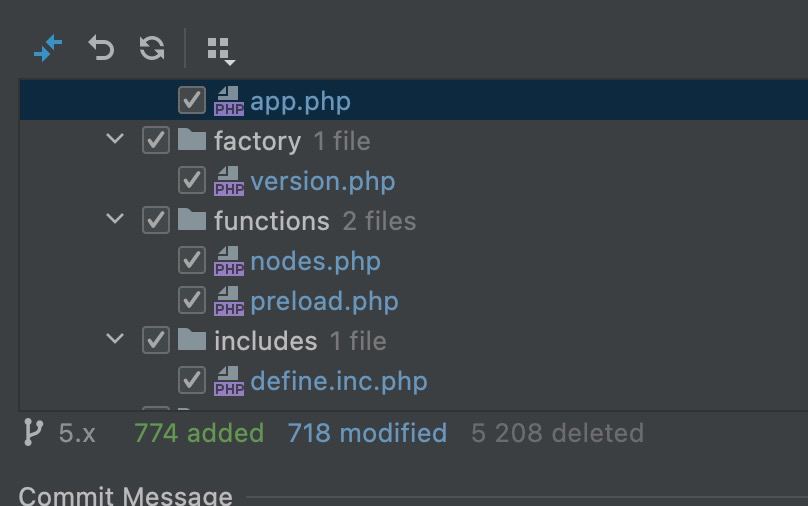Click the Rollback undo arrow icon
Screen dimensions: 808x506
[x=101, y=48]
